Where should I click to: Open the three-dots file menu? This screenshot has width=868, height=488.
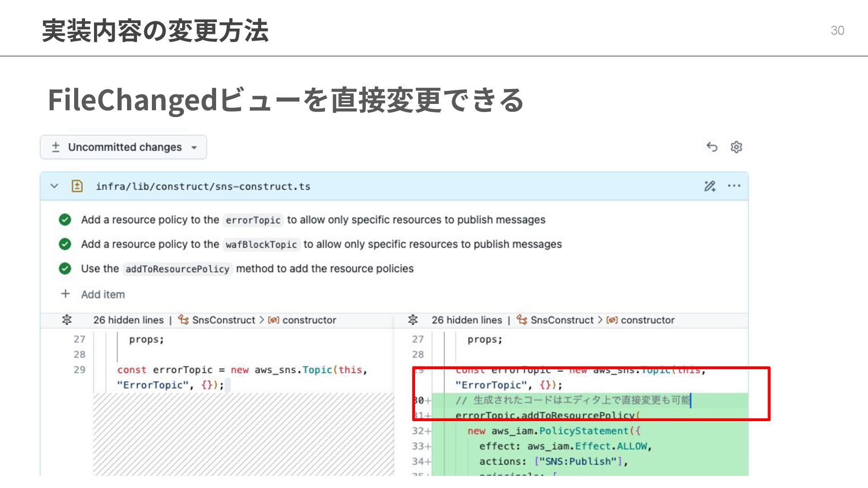point(734,186)
